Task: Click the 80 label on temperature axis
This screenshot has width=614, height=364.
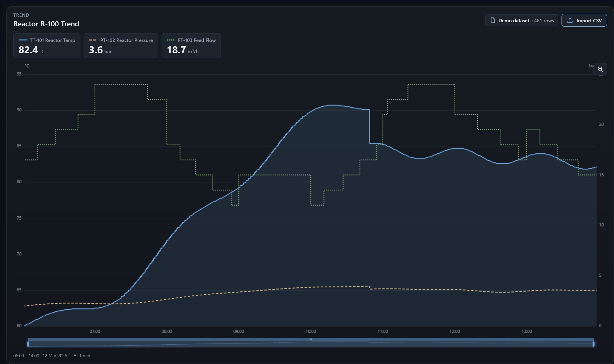Action: [19, 182]
